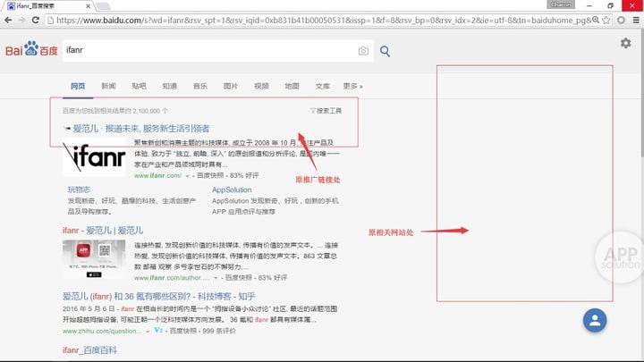Screen dimensions: 644x362
Task: Expand dropdown arrow after www.zhihu.com/question
Action: click(148, 332)
